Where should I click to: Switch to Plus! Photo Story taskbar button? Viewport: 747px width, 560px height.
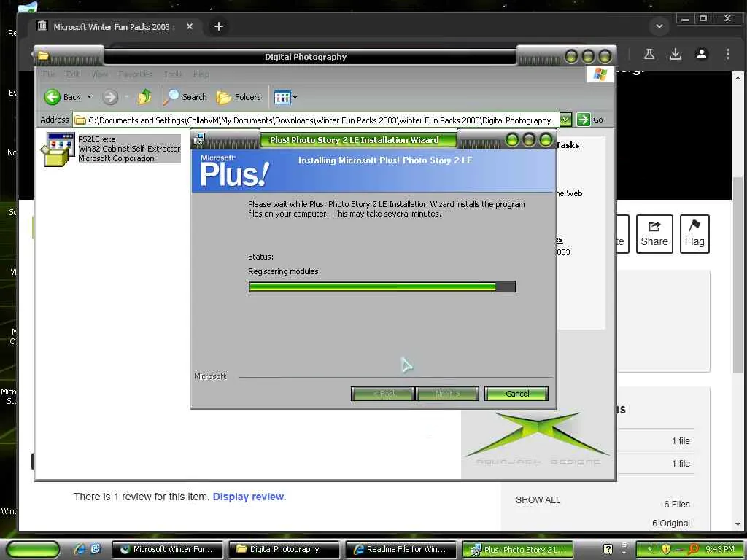point(517,550)
